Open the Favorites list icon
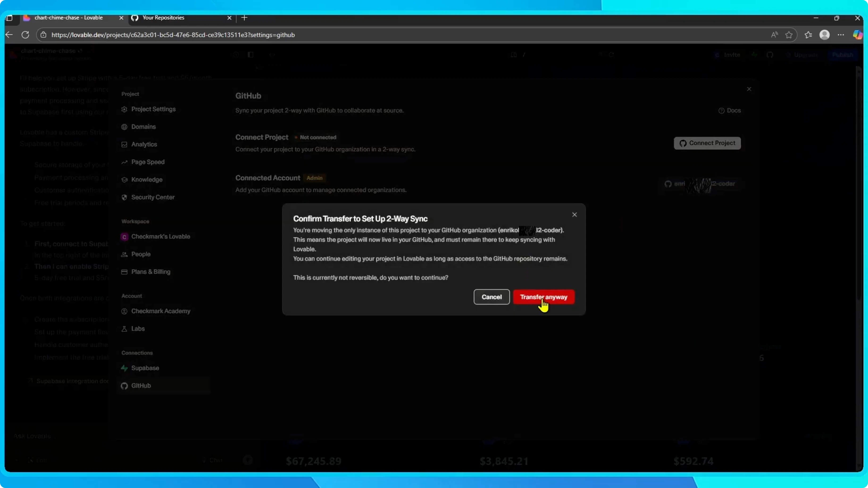The height and width of the screenshot is (488, 868). point(808,35)
